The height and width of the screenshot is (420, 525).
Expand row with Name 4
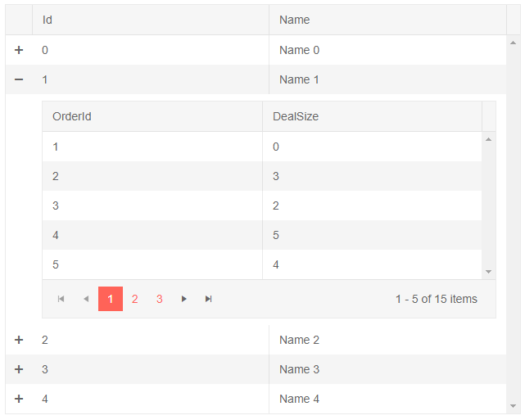(x=19, y=399)
